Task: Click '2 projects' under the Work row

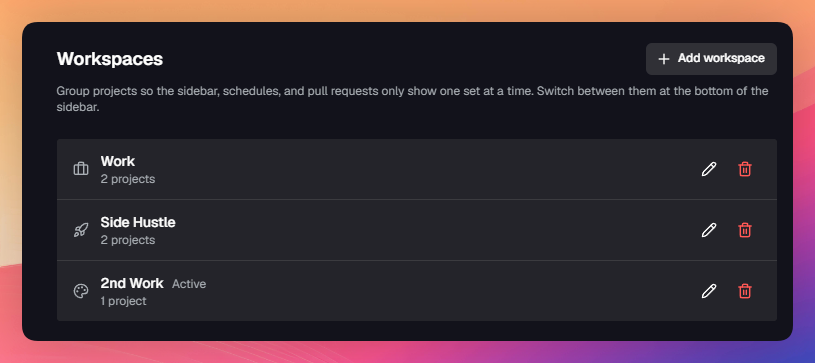Action: click(128, 179)
